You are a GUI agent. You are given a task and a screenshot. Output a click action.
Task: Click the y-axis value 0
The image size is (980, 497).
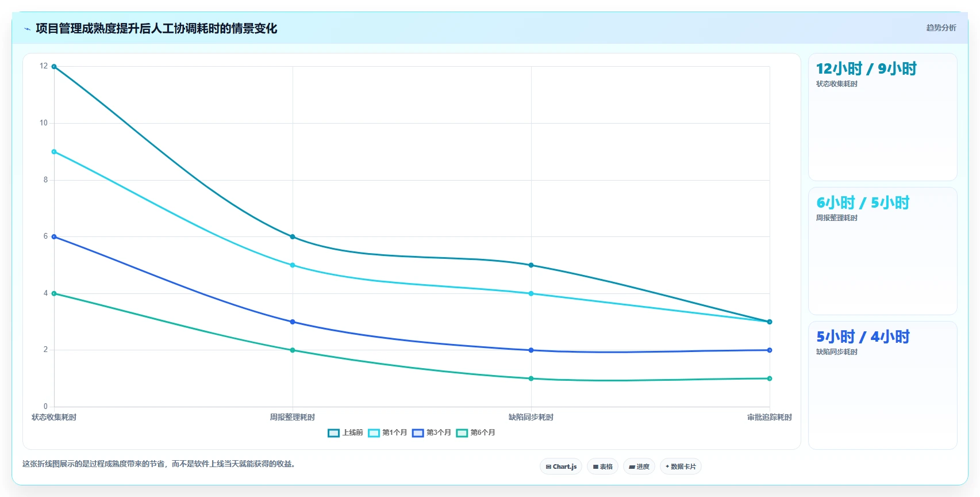tap(45, 407)
